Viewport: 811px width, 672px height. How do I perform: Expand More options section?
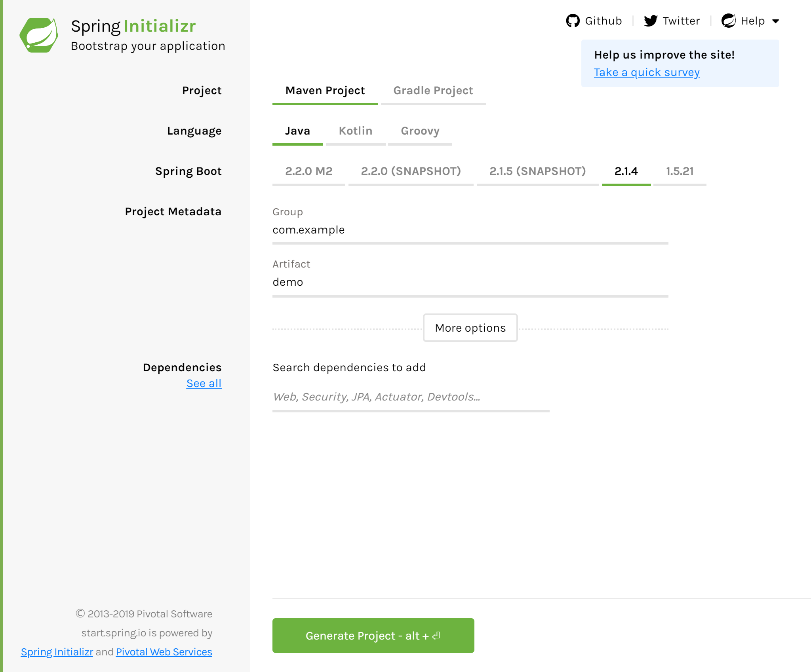pos(470,328)
